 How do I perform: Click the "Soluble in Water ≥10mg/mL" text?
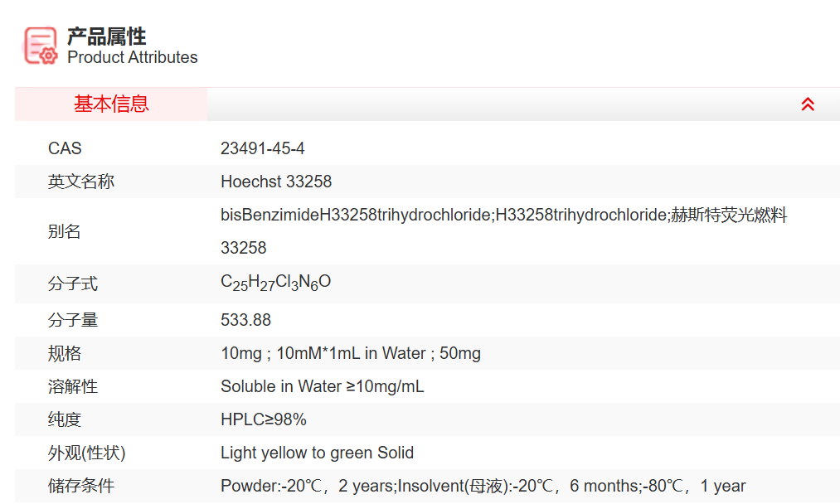click(323, 387)
